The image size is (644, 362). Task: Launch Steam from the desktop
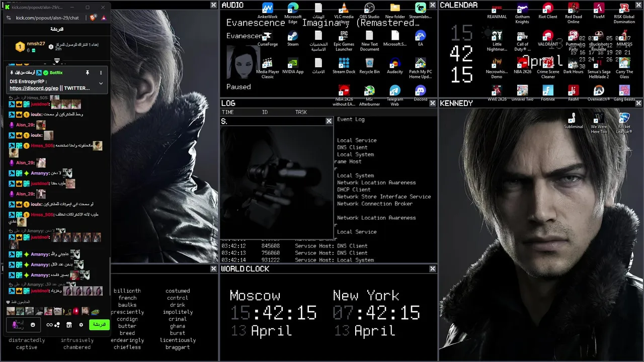tap(293, 39)
